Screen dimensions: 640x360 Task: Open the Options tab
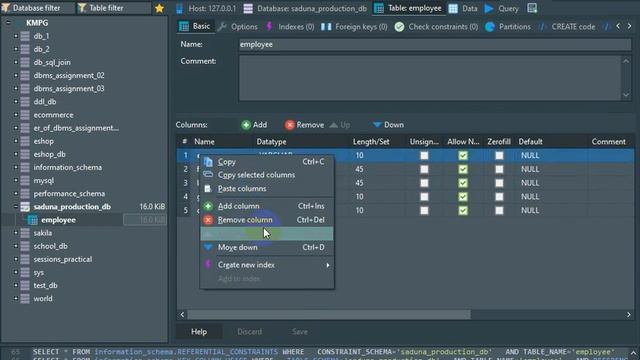tap(238, 27)
